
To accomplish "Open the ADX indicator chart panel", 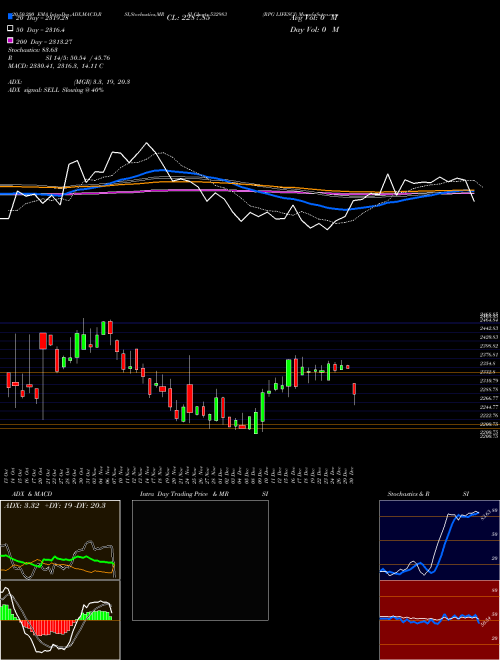I will [x=60, y=540].
